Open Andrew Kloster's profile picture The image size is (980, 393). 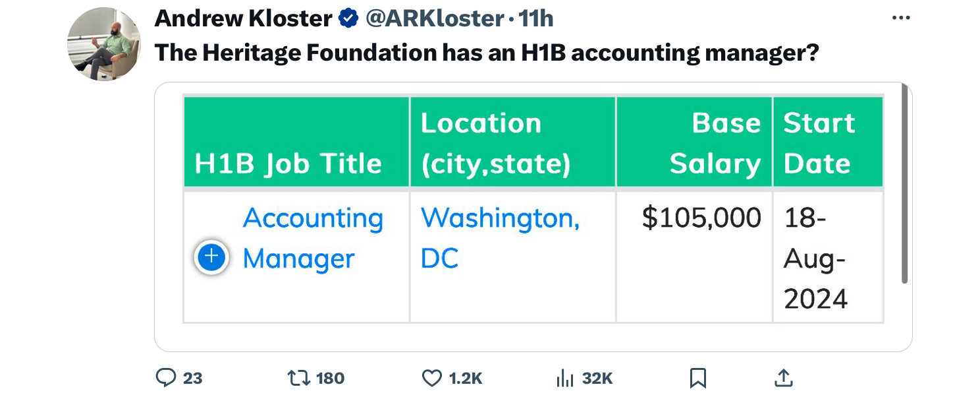coord(104,44)
